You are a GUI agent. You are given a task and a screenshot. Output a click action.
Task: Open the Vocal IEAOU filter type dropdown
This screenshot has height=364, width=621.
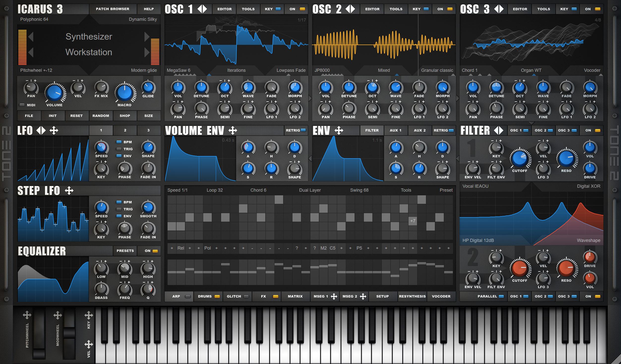click(x=475, y=186)
